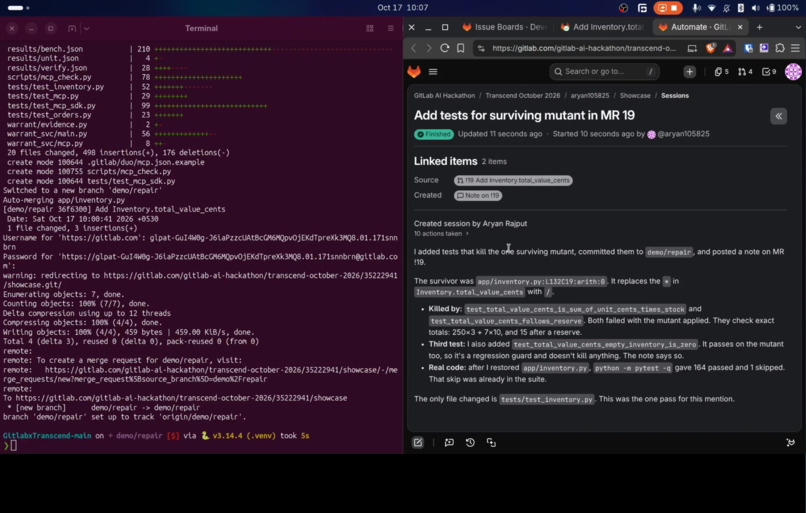Open the sessions flow icon in bottom toolbar
This screenshot has width=806, height=513.
point(491,442)
